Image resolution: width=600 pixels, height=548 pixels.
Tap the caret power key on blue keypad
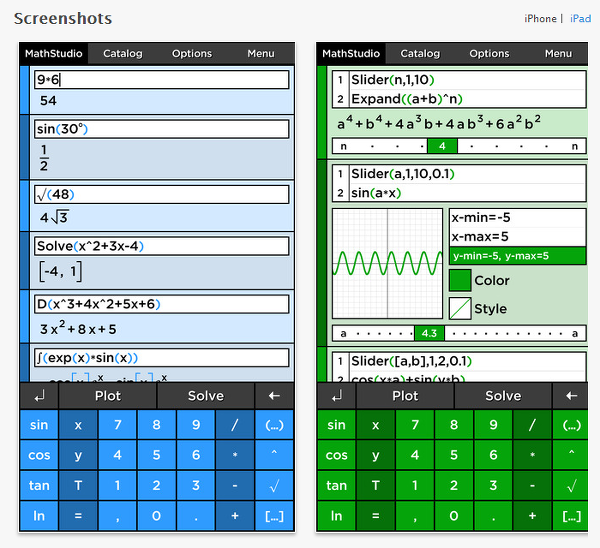274,455
